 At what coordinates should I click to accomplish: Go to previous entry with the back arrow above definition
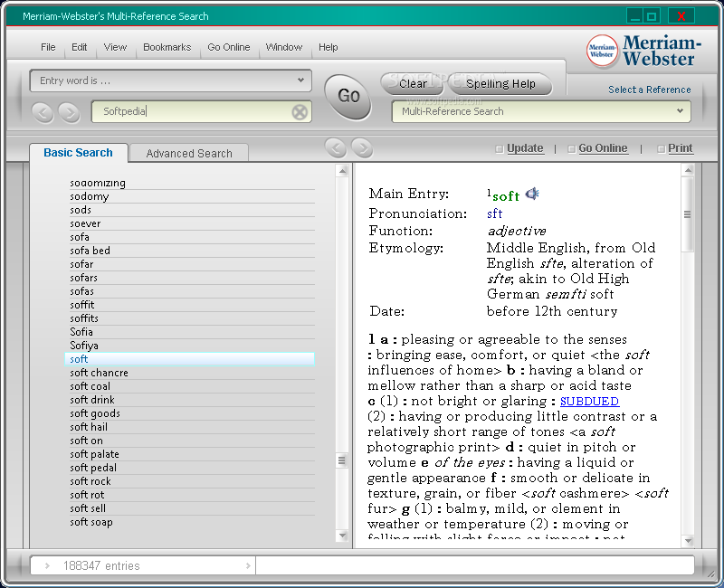point(336,147)
